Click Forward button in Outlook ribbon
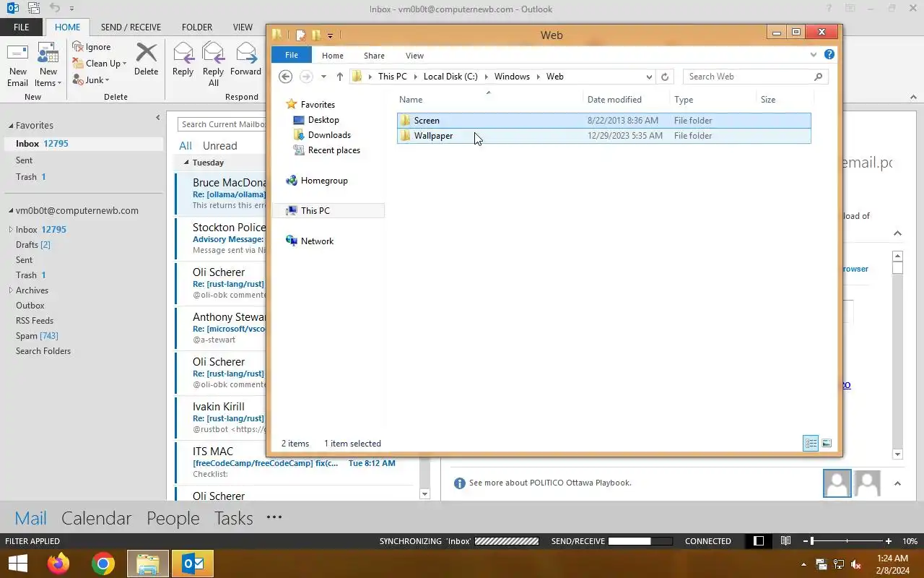 click(245, 59)
